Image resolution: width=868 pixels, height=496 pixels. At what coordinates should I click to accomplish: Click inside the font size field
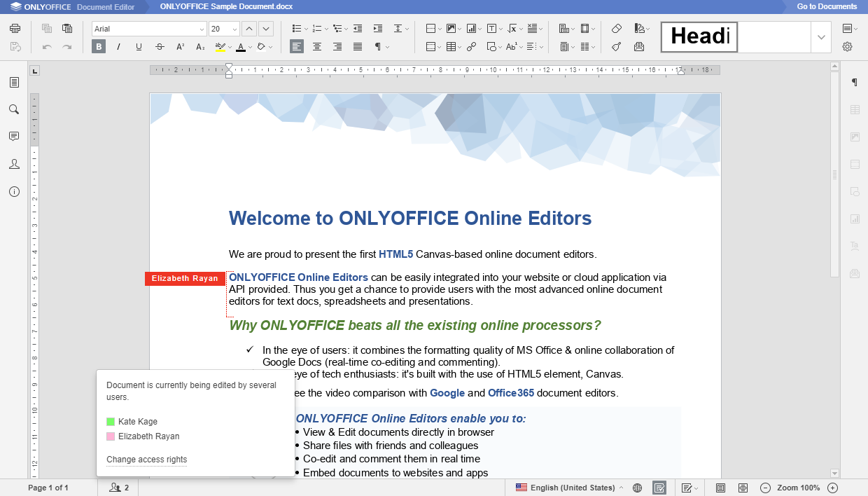tap(218, 28)
